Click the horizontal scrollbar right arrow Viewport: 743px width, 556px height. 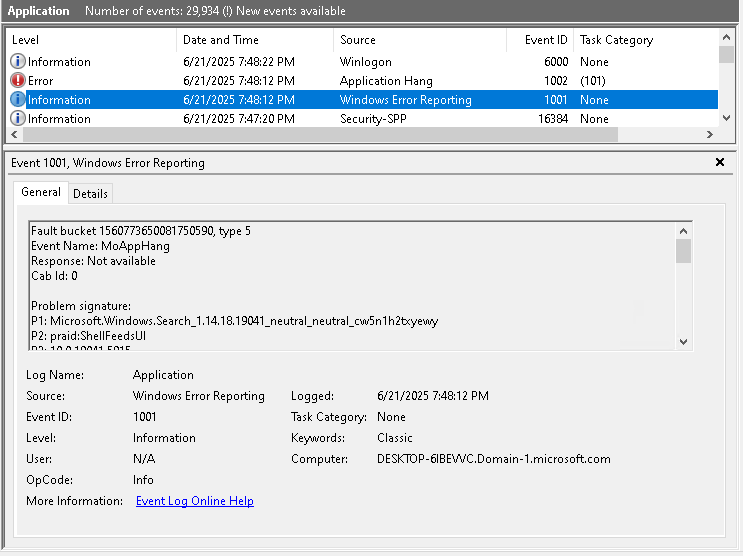point(709,135)
